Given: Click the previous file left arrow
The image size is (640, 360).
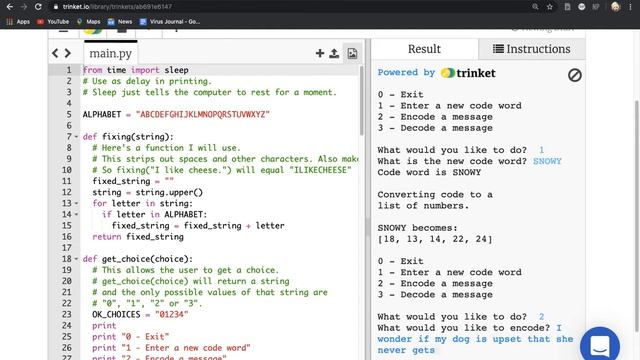Looking at the screenshot, I should pyautogui.click(x=56, y=53).
